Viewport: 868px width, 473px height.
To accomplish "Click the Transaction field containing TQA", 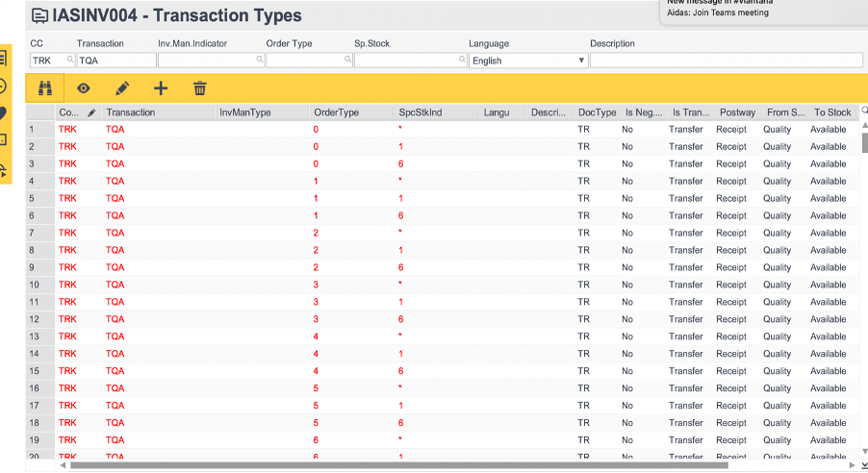I will tap(115, 61).
